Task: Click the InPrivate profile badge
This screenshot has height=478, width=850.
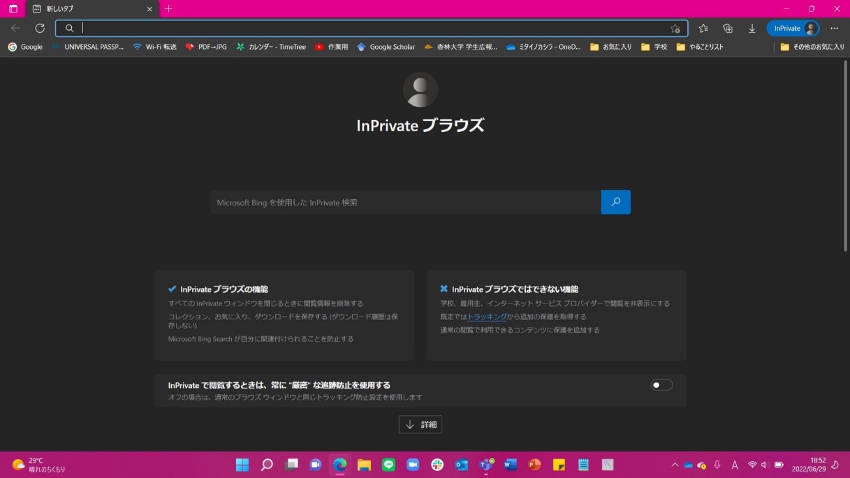Action: (793, 28)
